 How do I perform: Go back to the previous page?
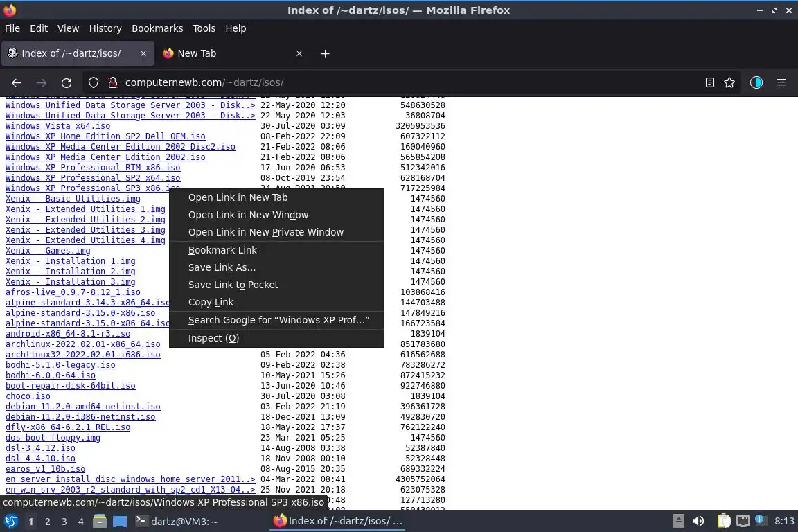(x=17, y=82)
